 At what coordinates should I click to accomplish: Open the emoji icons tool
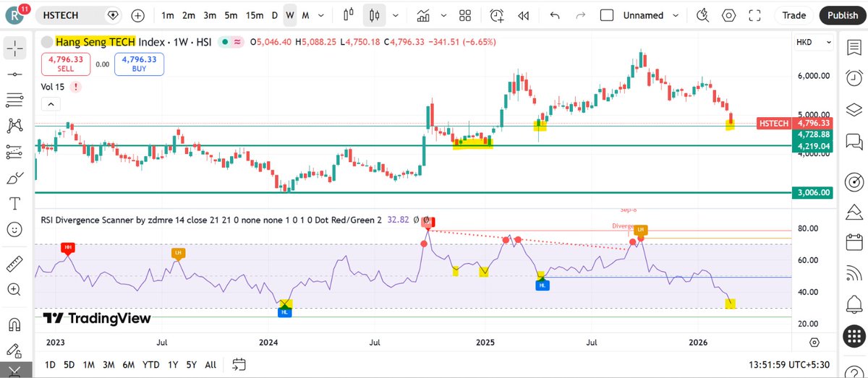(x=14, y=229)
